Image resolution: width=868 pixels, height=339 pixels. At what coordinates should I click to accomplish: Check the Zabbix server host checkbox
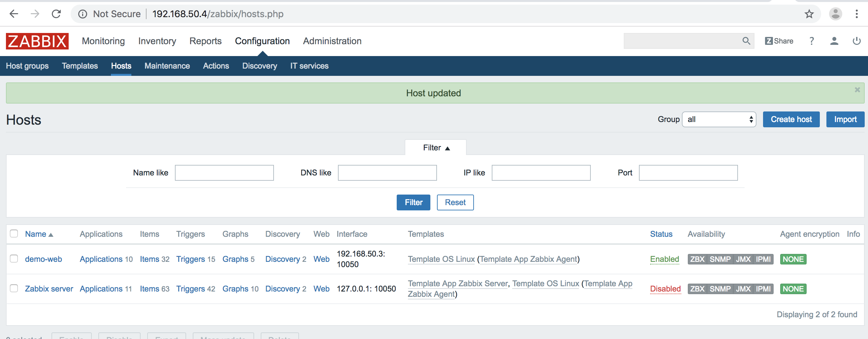(14, 288)
